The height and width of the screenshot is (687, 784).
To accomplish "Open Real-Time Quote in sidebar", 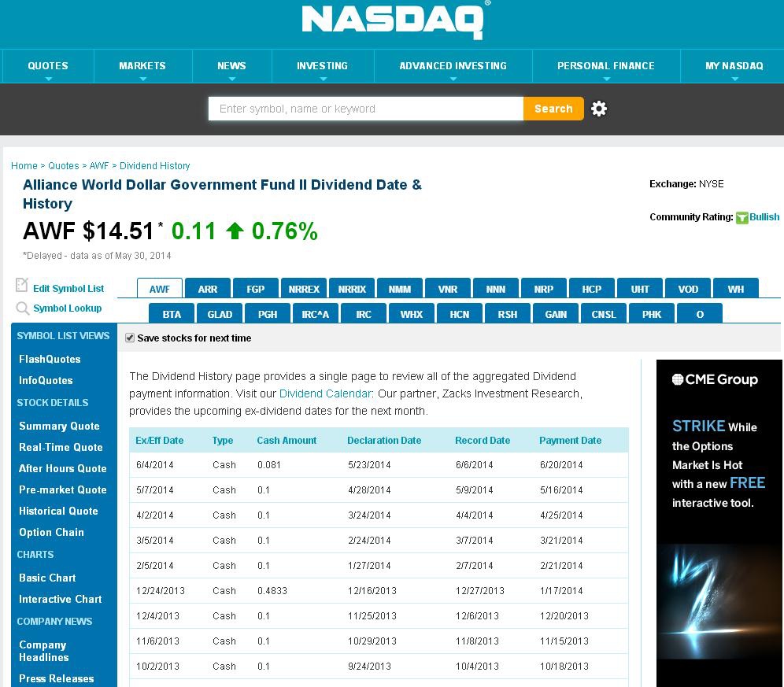I will pos(61,448).
